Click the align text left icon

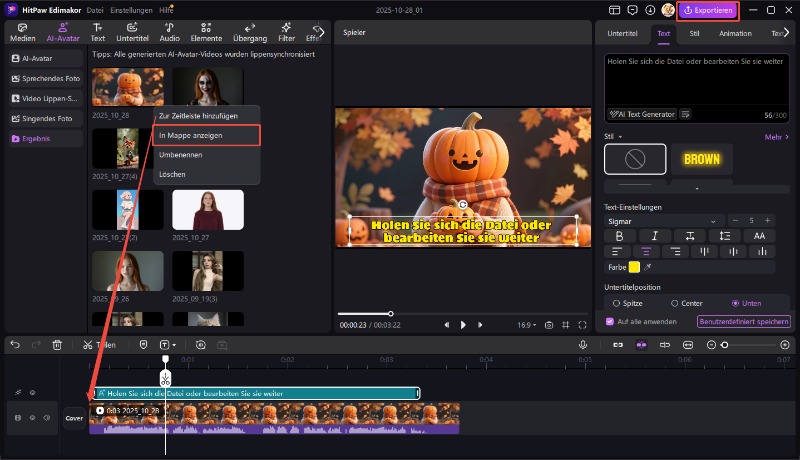(617, 251)
